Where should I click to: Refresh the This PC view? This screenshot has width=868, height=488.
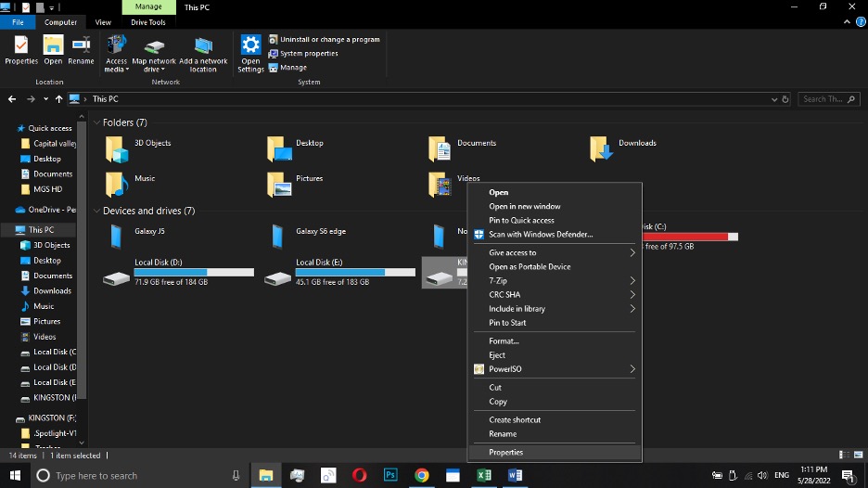(x=785, y=99)
